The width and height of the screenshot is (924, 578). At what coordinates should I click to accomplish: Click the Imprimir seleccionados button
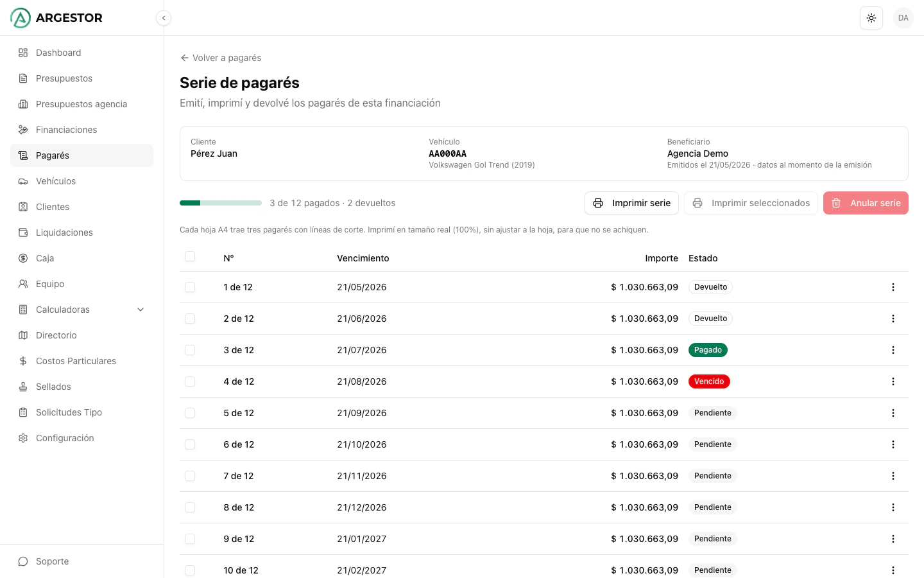click(x=751, y=203)
